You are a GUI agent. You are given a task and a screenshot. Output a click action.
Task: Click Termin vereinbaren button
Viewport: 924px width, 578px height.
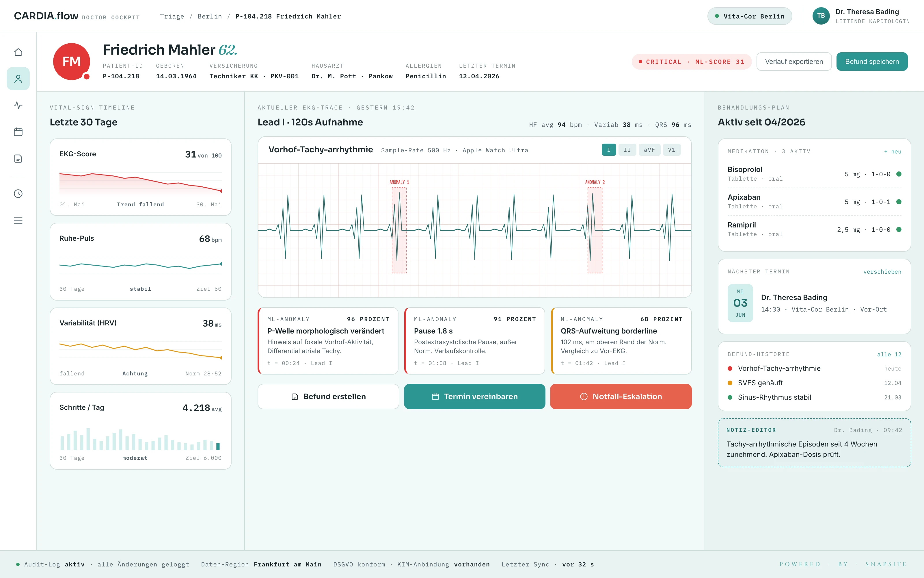point(475,397)
